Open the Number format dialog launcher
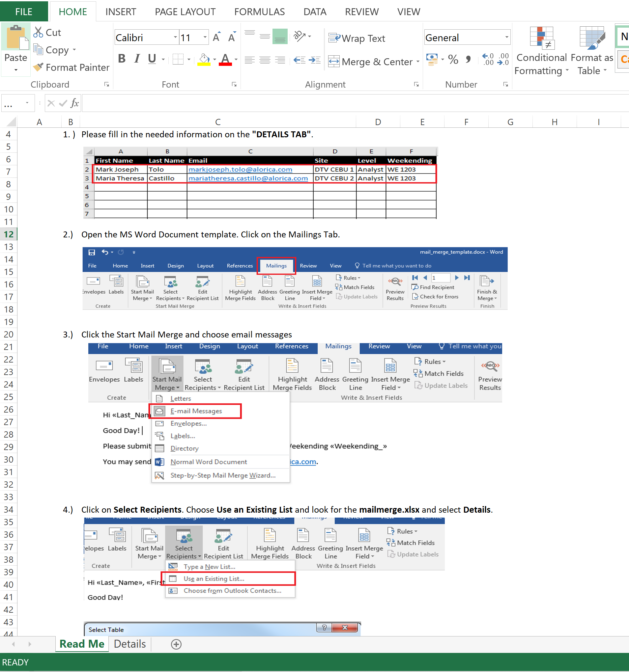Viewport: 629px width, 672px height. pos(506,85)
